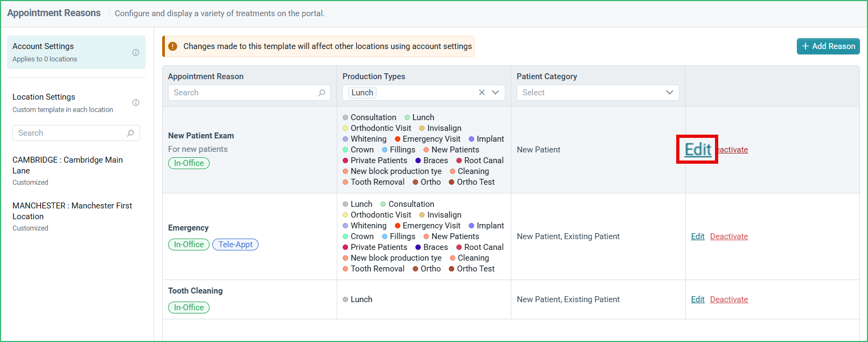Click the In-Office tag under New Patient Exam
This screenshot has width=868, height=342.
[x=189, y=163]
